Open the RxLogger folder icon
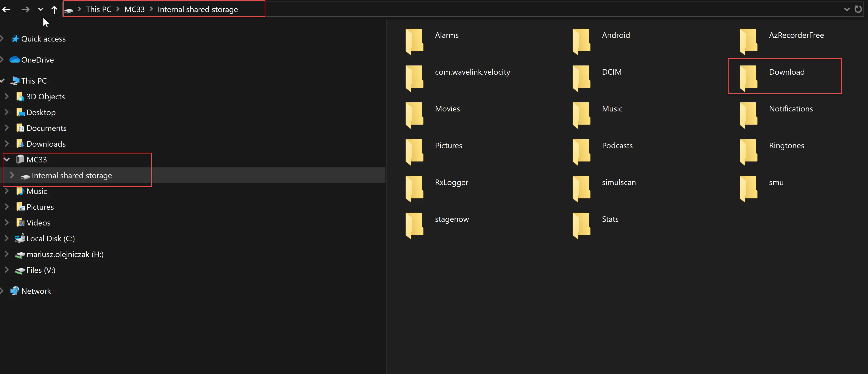This screenshot has height=374, width=868. (415, 188)
